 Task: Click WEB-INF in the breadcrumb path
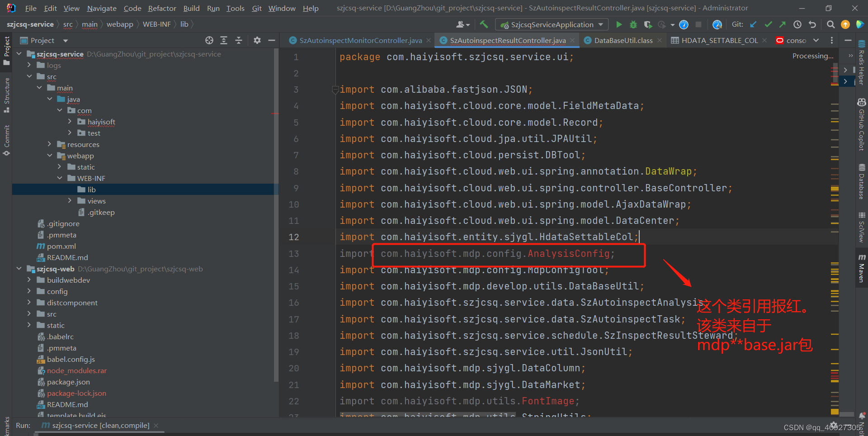(156, 24)
